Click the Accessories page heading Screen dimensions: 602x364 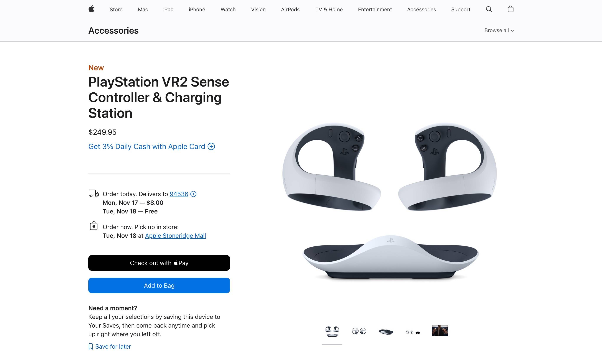(x=113, y=31)
